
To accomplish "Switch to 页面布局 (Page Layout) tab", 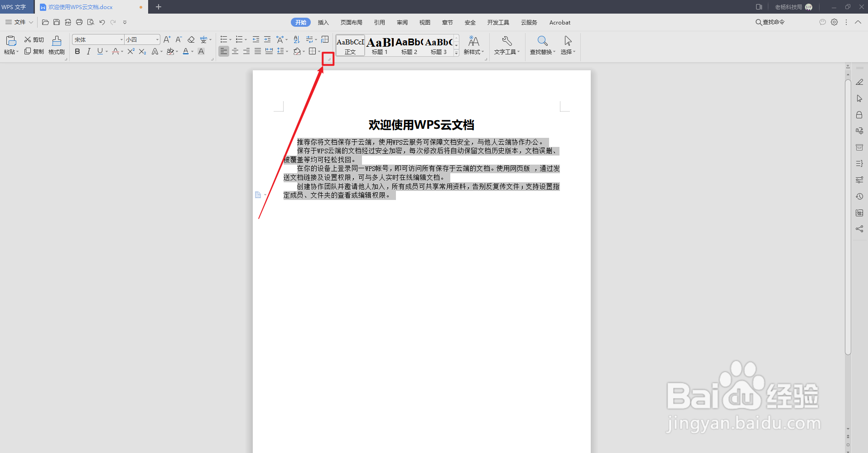I will click(351, 22).
